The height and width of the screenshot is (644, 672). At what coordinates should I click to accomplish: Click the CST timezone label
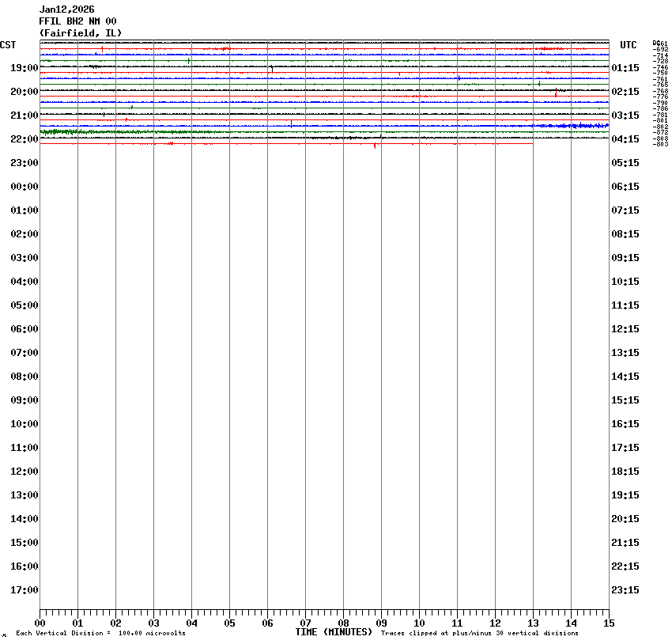[x=8, y=45]
